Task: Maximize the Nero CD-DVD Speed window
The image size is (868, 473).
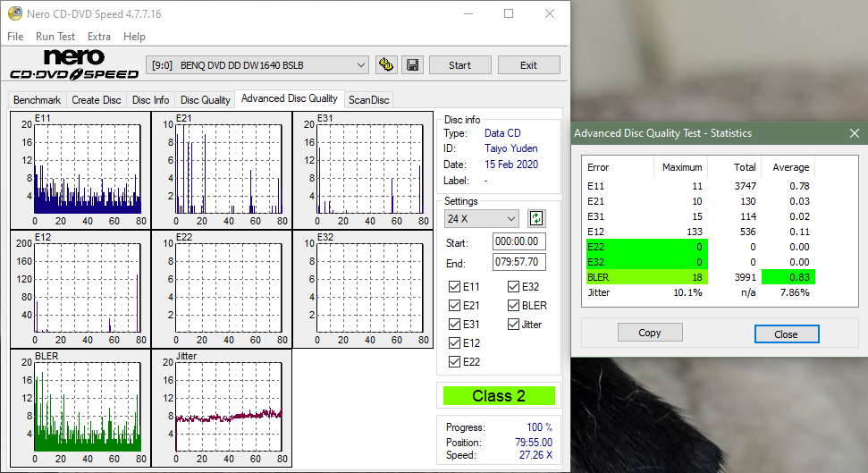Action: (508, 13)
